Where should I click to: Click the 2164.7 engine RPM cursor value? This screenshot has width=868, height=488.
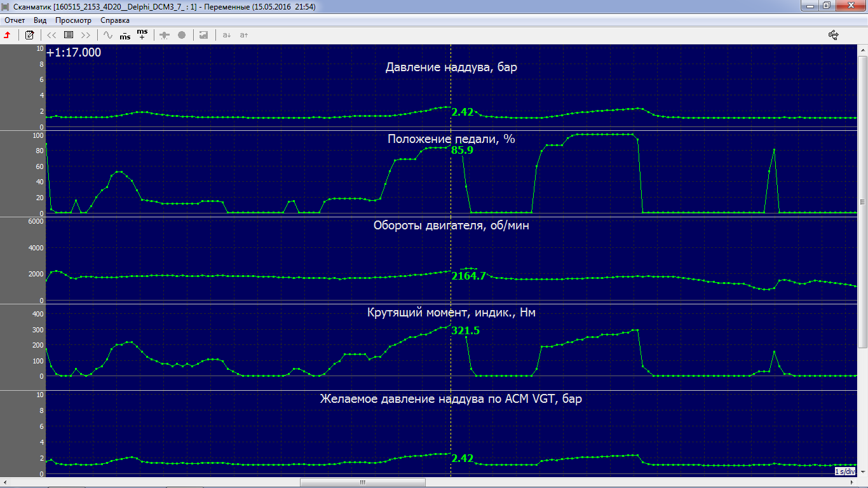(468, 276)
